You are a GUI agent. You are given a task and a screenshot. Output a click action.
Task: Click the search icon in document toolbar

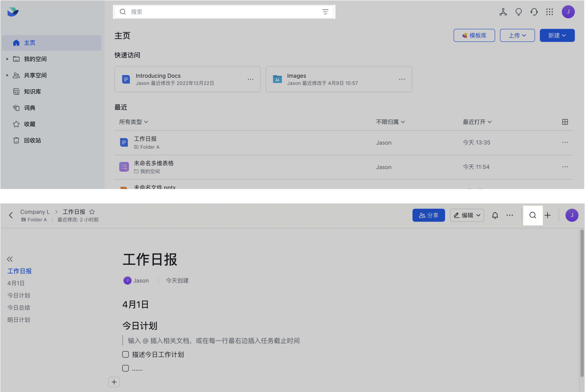(x=533, y=215)
